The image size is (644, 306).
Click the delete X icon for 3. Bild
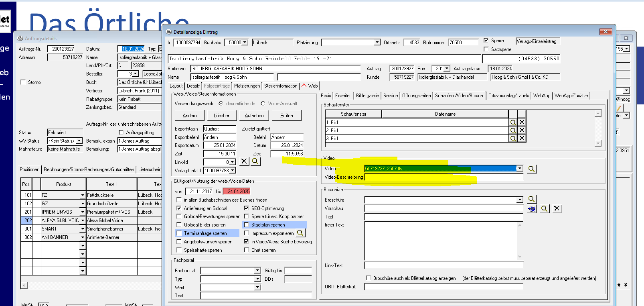522,138
